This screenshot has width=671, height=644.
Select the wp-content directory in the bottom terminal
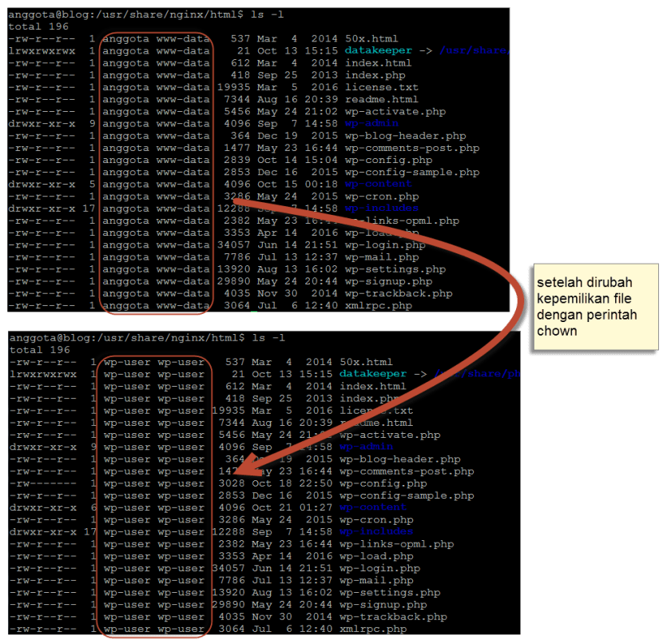point(373,507)
